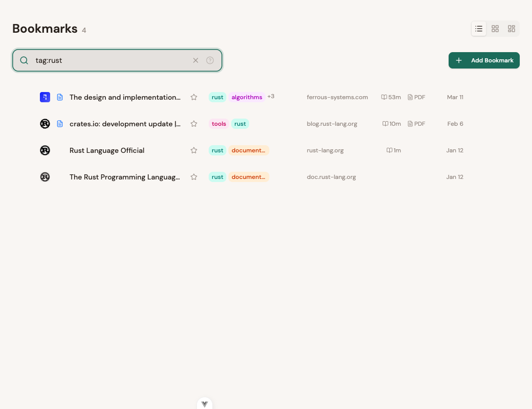Select the algorithms tag pill
532x409 pixels.
[247, 97]
